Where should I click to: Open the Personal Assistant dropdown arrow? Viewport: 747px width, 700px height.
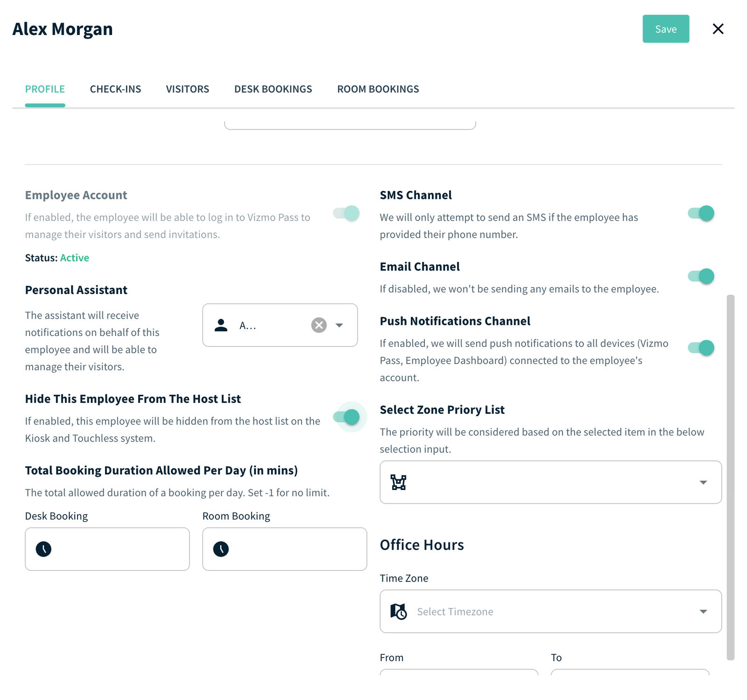pos(339,325)
